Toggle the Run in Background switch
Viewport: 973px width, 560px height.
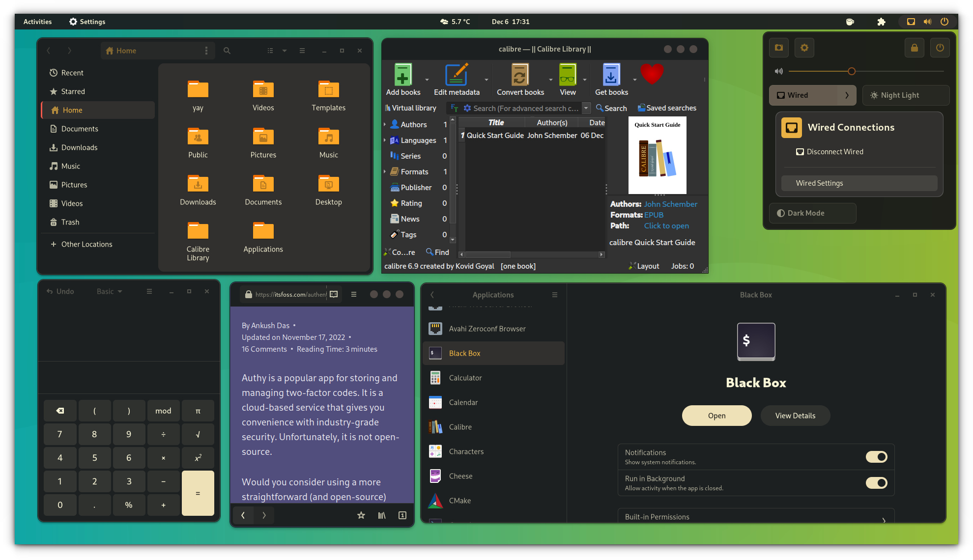(876, 483)
